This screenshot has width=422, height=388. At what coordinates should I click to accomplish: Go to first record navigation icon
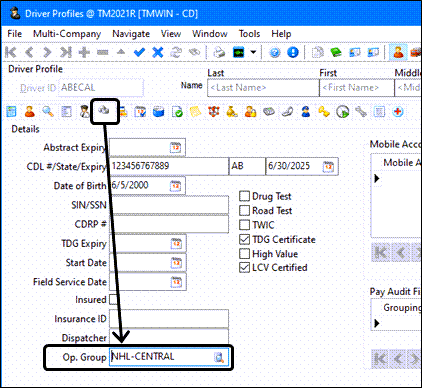pos(11,52)
